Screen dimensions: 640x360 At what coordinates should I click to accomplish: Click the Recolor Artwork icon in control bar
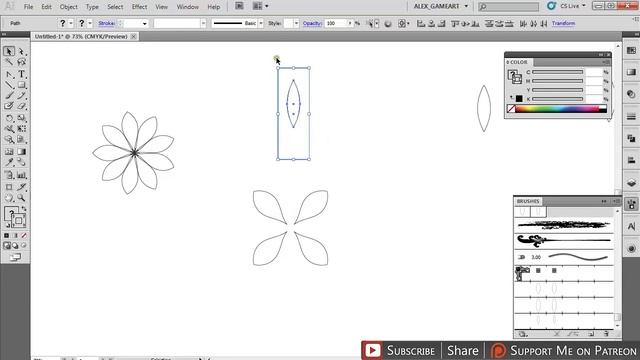(388, 24)
